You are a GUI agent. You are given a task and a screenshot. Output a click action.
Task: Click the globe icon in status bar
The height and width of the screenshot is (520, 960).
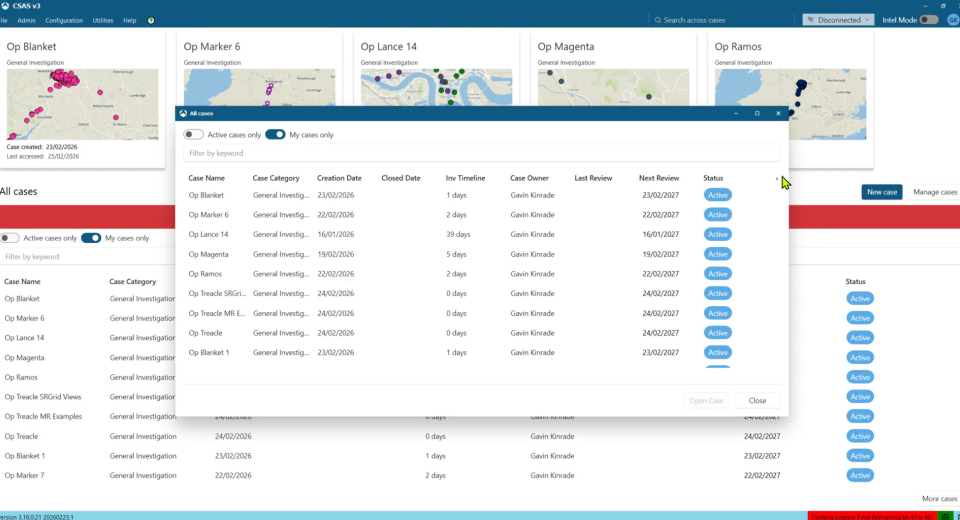click(x=945, y=516)
